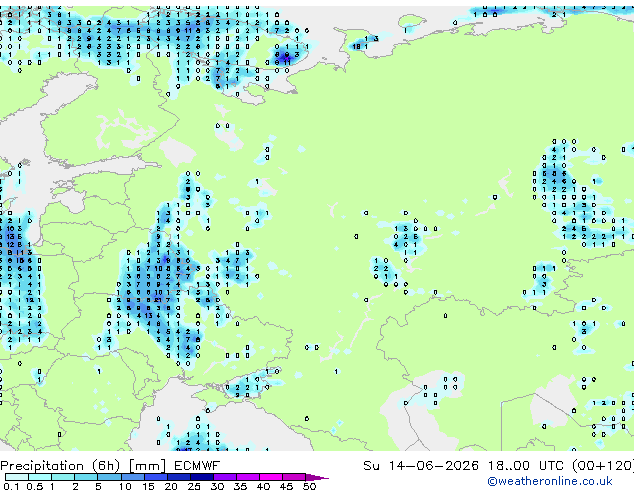Click the 45–50 mm legend swatch
The height and width of the screenshot is (490, 634).
(x=294, y=477)
